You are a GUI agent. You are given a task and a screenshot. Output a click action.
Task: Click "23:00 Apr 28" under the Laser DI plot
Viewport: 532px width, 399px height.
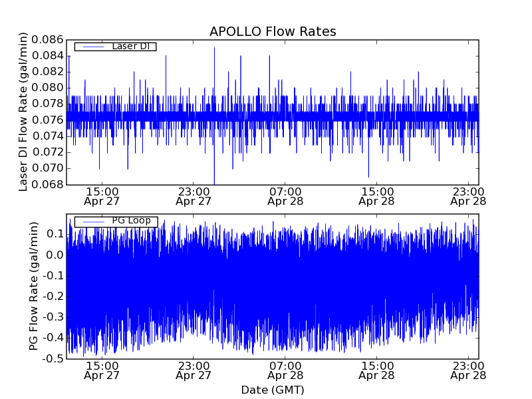[x=468, y=196]
